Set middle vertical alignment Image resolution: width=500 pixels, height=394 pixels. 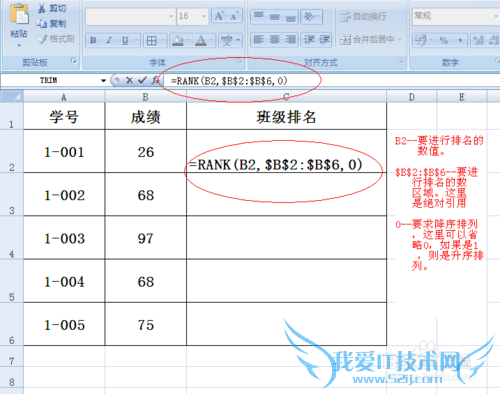click(x=275, y=16)
